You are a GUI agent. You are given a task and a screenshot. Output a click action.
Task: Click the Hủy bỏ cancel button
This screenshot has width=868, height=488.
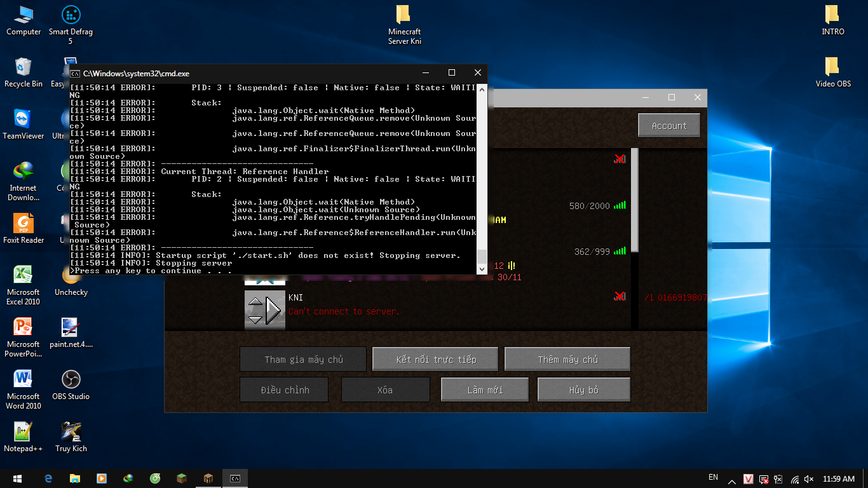tap(584, 390)
